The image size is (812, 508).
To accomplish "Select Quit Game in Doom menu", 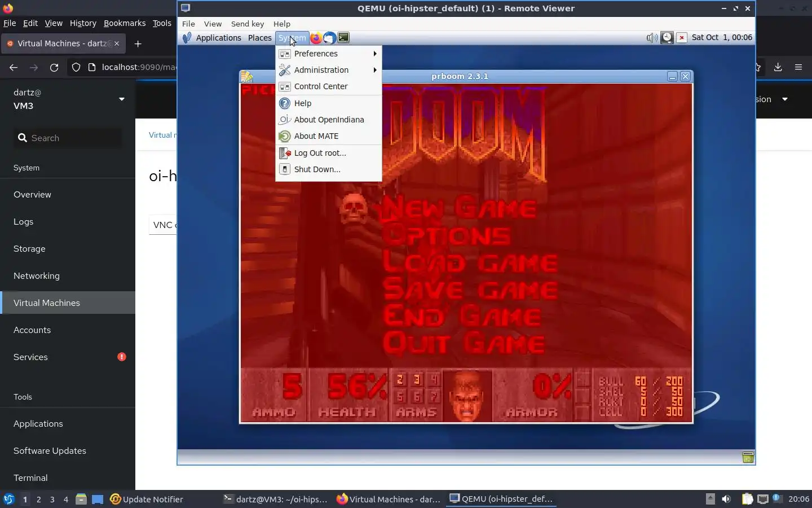I will 464,343.
